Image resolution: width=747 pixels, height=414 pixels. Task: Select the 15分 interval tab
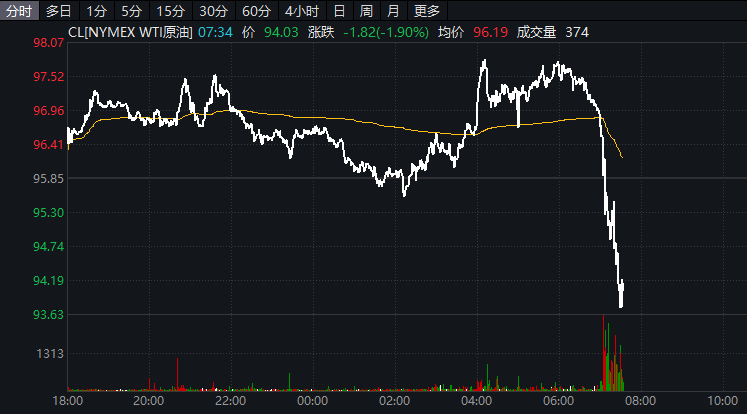170,11
